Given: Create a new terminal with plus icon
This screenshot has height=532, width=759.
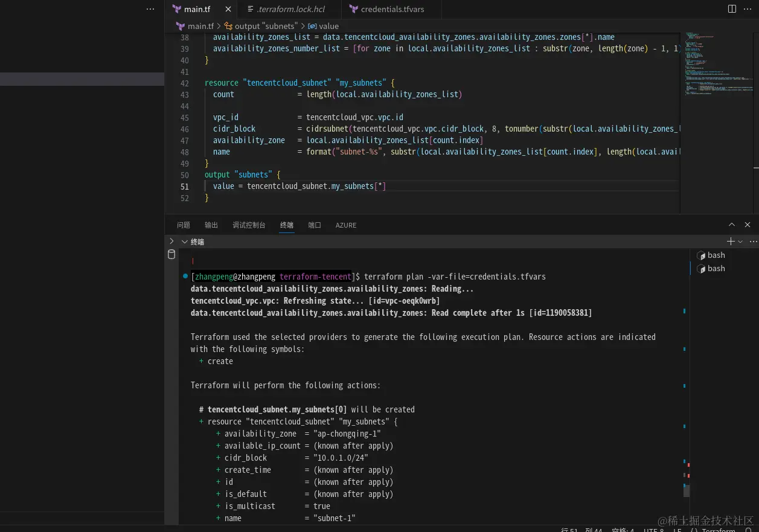Looking at the screenshot, I should click(731, 241).
